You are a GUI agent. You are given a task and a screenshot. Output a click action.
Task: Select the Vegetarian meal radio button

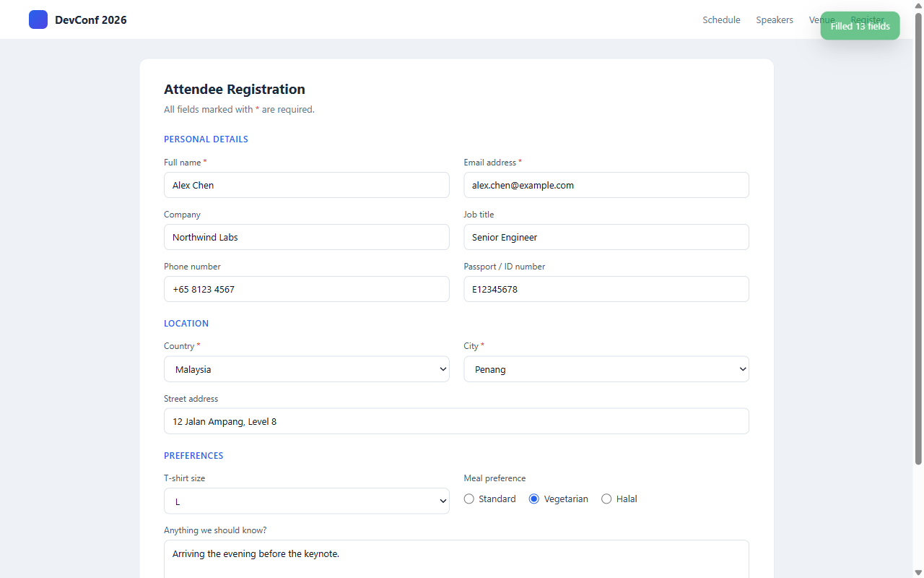point(534,499)
